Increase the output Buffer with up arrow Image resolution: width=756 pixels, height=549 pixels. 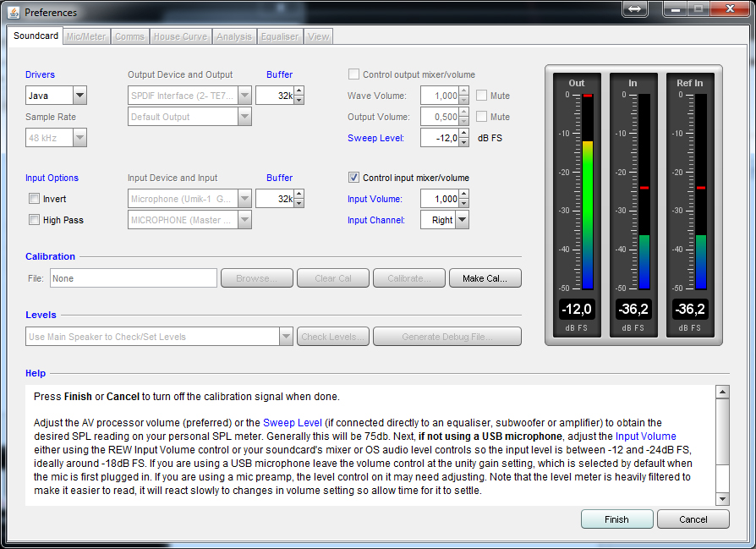299,91
